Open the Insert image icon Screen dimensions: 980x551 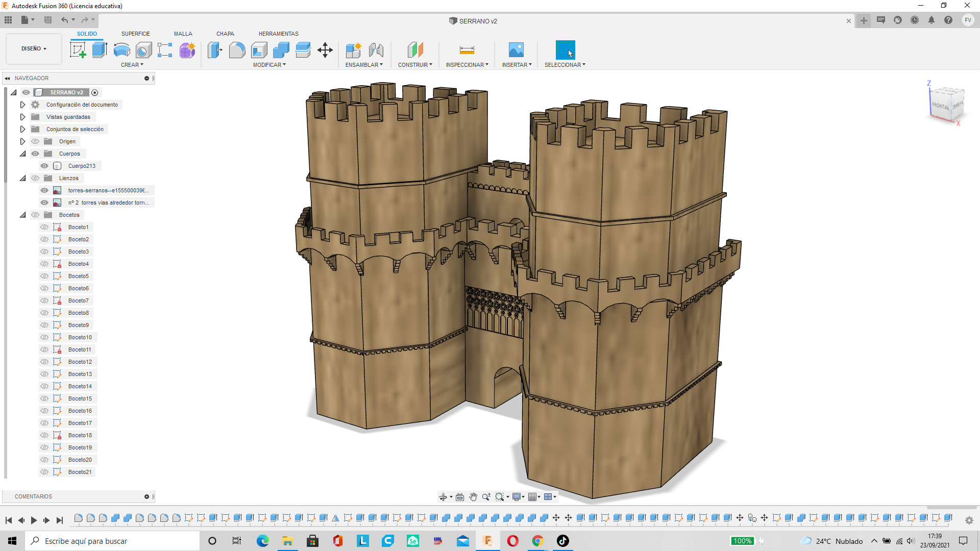(x=516, y=50)
